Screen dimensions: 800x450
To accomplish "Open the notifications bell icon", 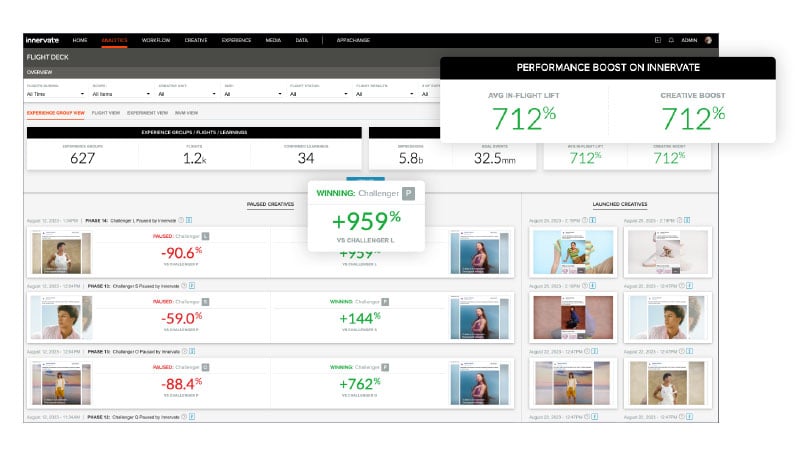I will tap(670, 40).
